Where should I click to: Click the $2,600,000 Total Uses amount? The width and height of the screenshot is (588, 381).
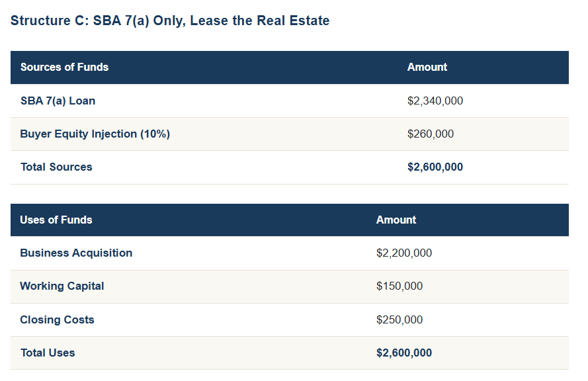[403, 353]
